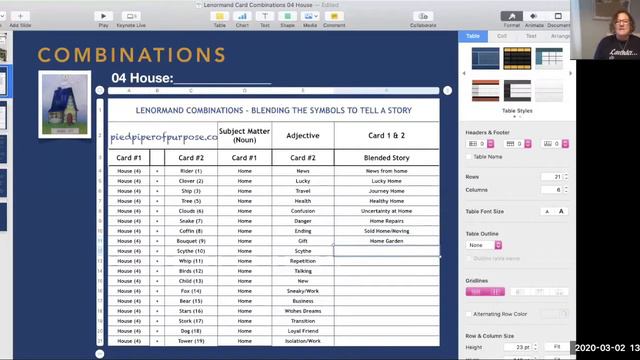Click the Rows count stepper arrows

tap(566, 177)
